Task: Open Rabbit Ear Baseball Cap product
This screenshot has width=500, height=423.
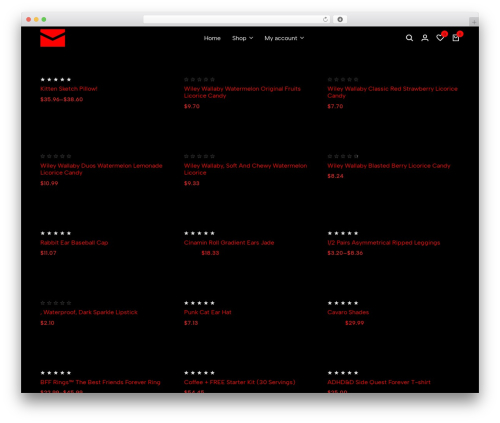Action: (x=74, y=243)
